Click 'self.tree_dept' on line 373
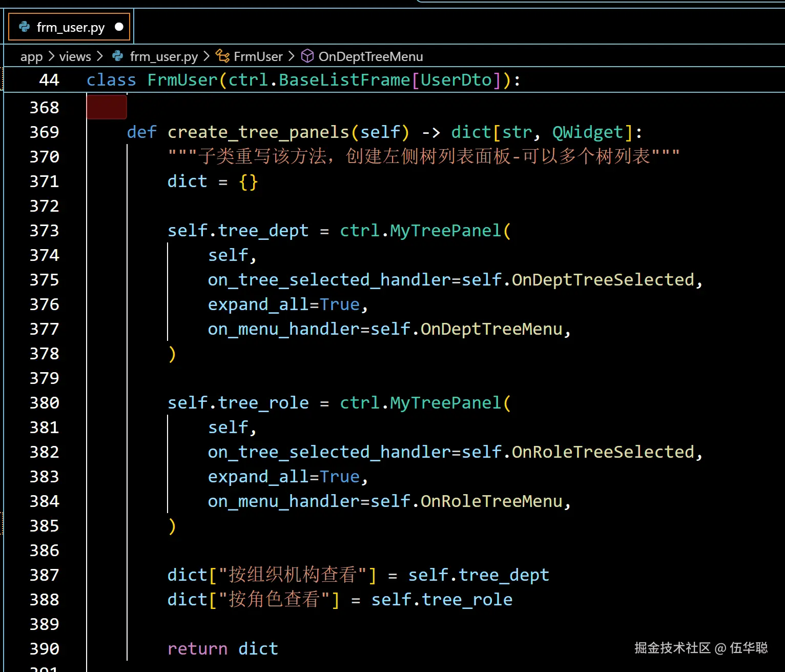The image size is (785, 672). [238, 231]
